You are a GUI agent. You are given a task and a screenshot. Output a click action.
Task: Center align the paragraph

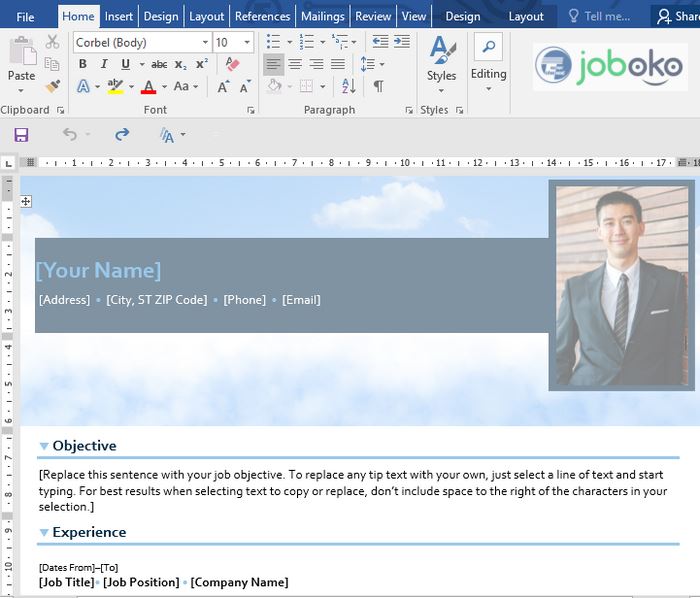click(x=295, y=64)
